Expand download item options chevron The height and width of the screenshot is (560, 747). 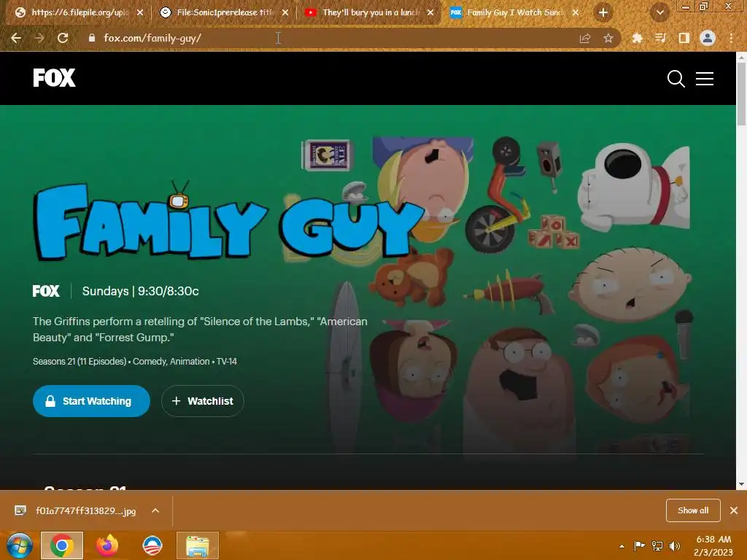click(x=155, y=510)
